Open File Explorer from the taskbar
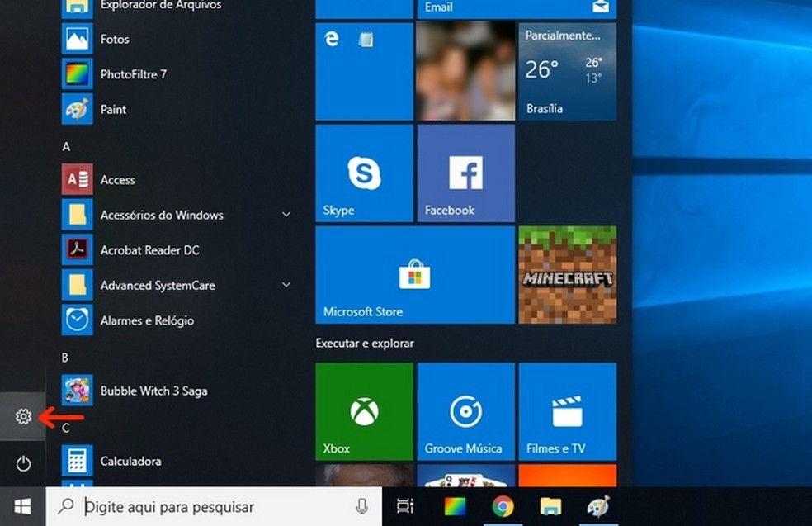The height and width of the screenshot is (526, 812). 550,506
